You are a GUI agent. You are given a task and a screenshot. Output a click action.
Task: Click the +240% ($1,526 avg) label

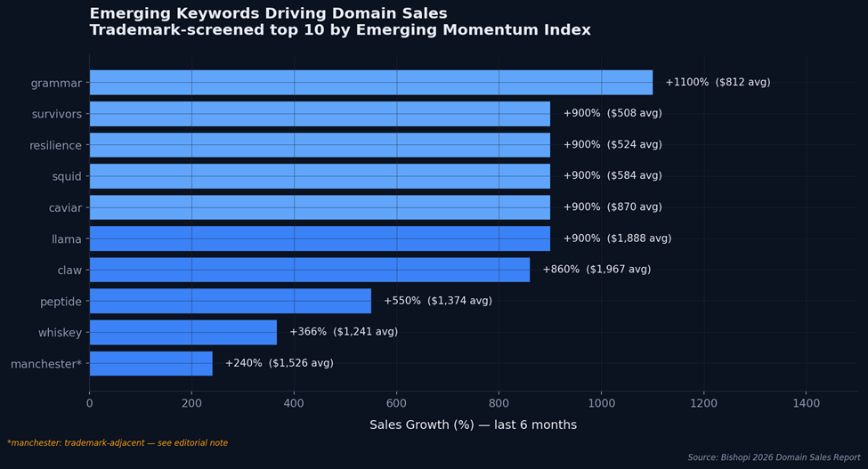pyautogui.click(x=279, y=363)
